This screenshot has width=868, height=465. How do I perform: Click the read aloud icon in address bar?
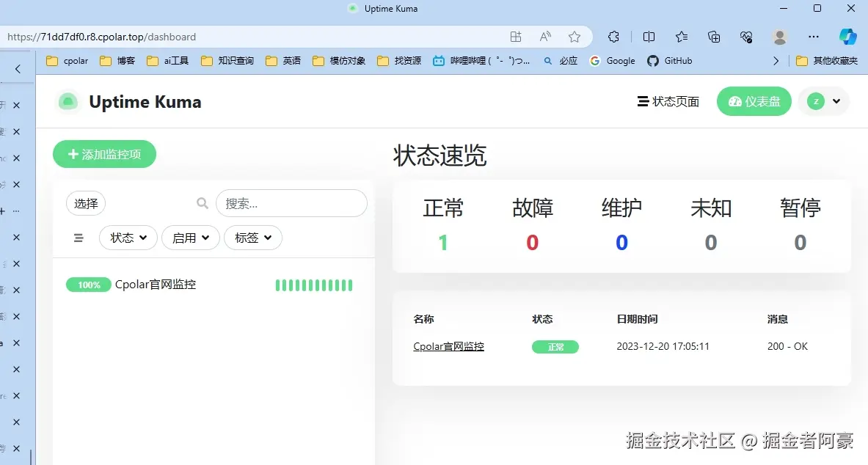[x=545, y=37]
